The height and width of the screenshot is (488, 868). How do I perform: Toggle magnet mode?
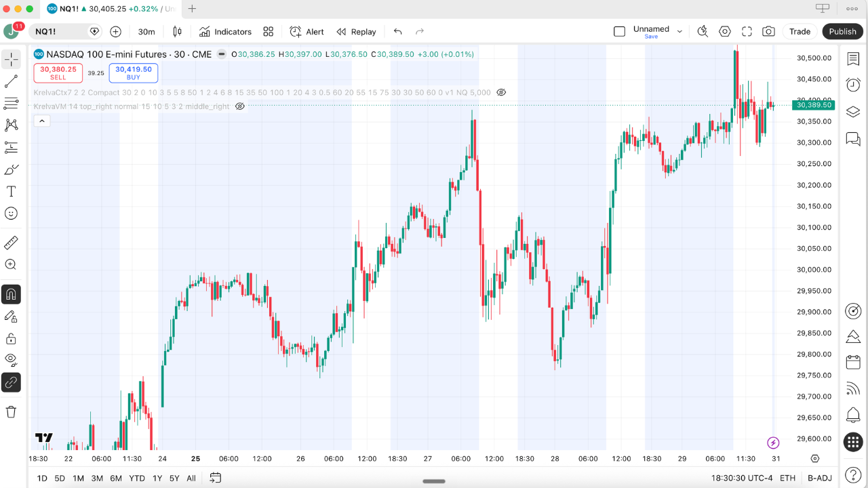(11, 294)
